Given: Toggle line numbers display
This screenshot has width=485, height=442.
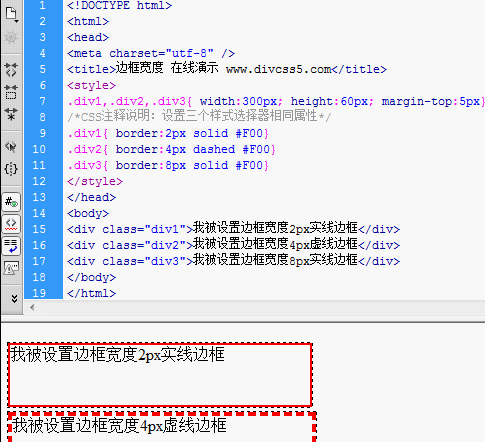Looking at the screenshot, I should 11,202.
